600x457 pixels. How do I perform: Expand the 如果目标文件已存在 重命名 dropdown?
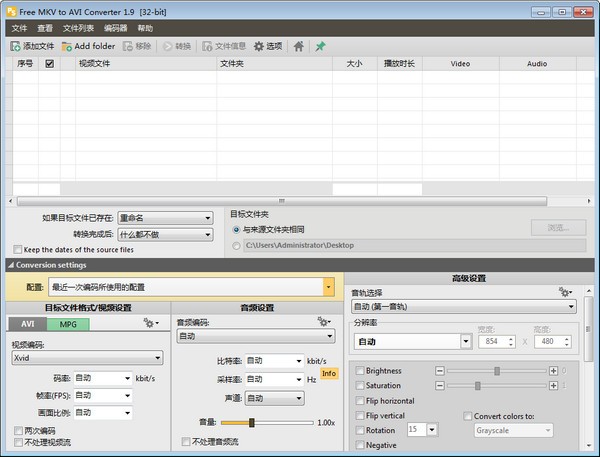165,218
